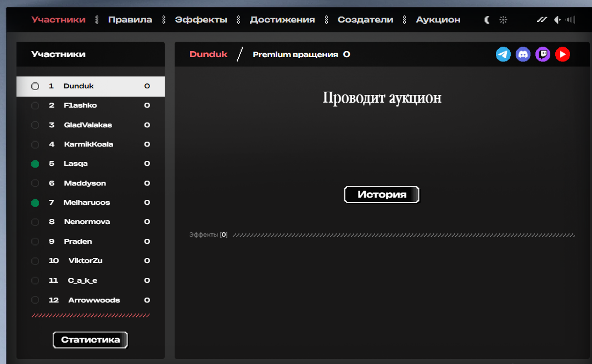Select the C_a_k_e status circle
Viewport: 592px width, 364px height.
(x=35, y=281)
